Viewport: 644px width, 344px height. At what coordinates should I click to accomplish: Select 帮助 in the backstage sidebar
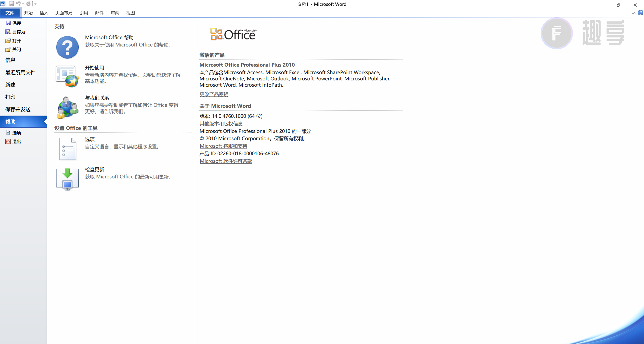point(23,122)
